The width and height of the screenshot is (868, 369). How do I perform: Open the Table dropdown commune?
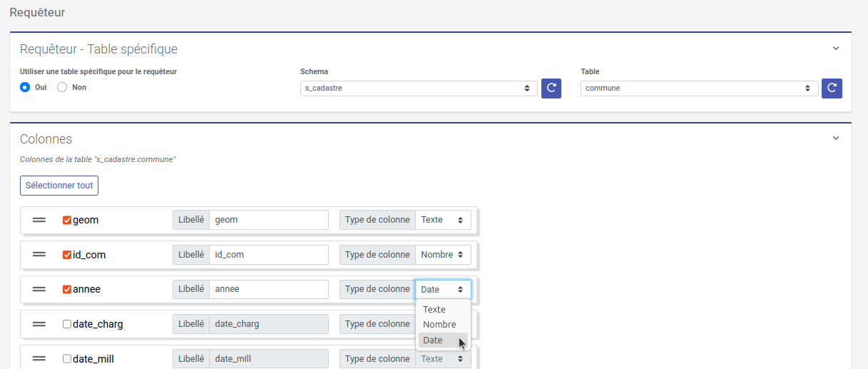pos(699,89)
